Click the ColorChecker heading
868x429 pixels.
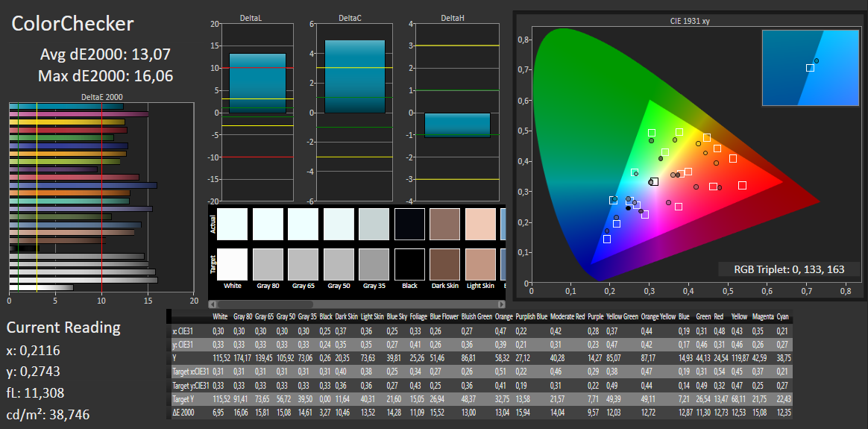click(x=72, y=24)
